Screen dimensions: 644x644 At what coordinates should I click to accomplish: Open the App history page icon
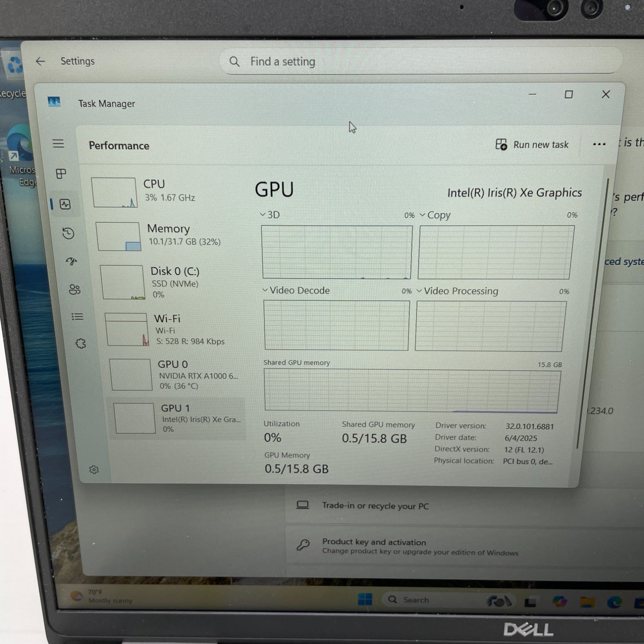click(68, 233)
